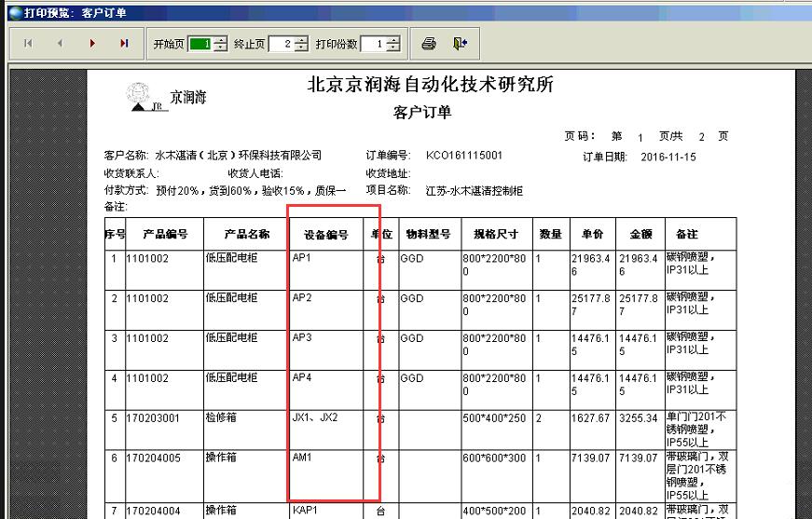The width and height of the screenshot is (812, 519).
Task: Click the printer icon to print
Action: pos(429,44)
